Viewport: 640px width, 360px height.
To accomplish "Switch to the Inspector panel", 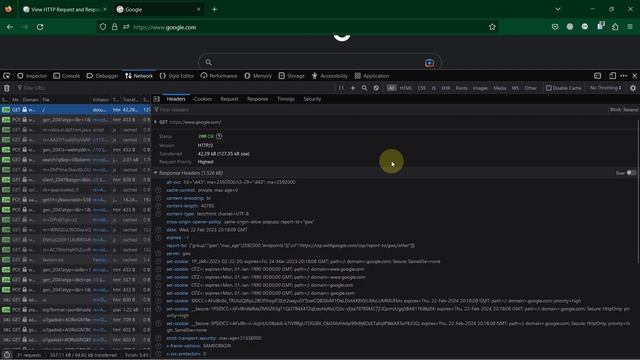I will click(32, 76).
